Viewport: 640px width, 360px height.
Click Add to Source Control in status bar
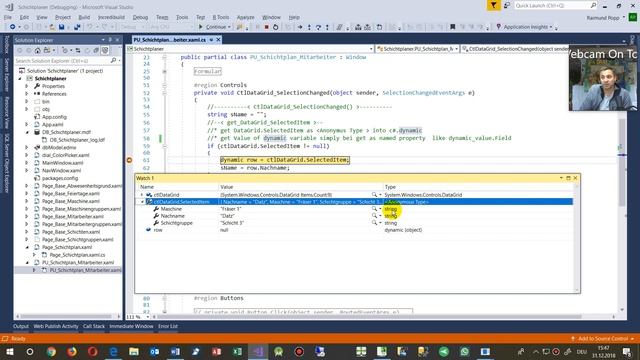[x=602, y=339]
